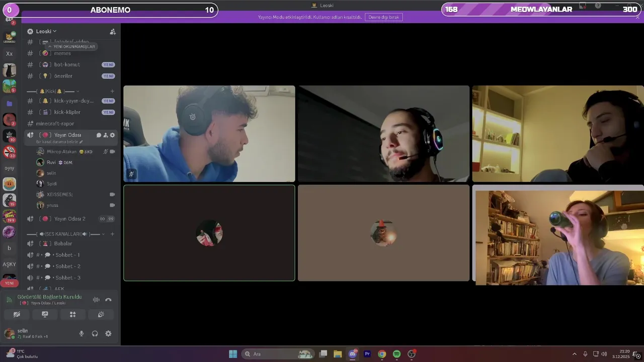The image size is (644, 362).
Task: Open user settings gear icon
Action: [108, 333]
